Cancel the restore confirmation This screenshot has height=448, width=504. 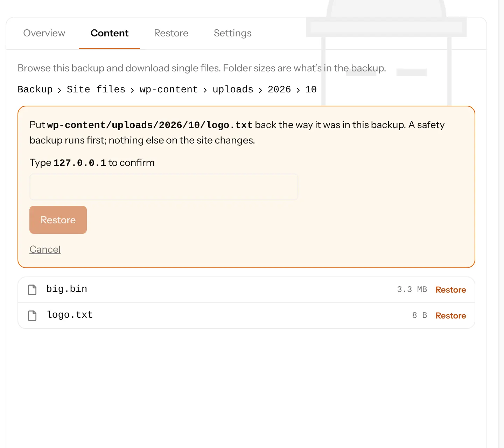[x=45, y=250]
